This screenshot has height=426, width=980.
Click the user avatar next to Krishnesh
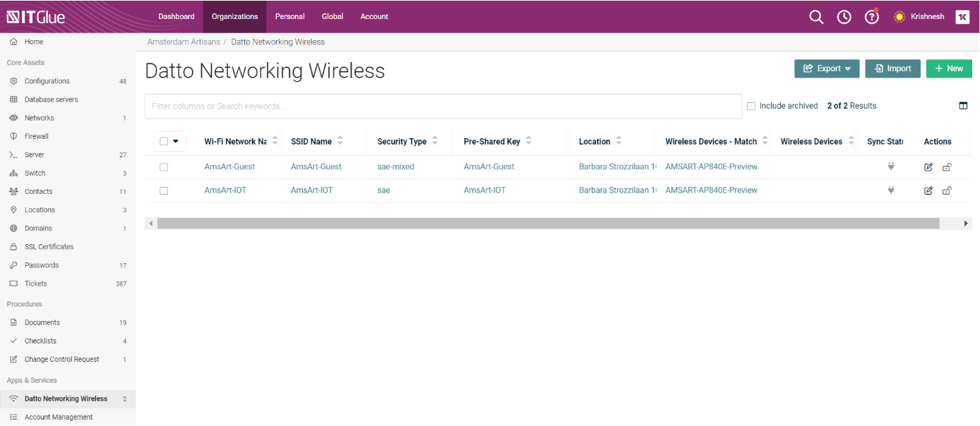[900, 17]
